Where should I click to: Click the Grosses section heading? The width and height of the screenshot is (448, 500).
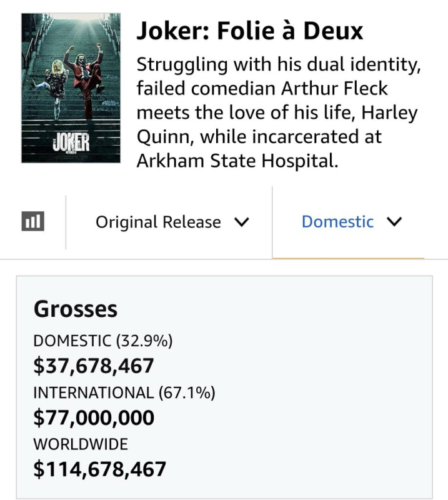pos(75,308)
